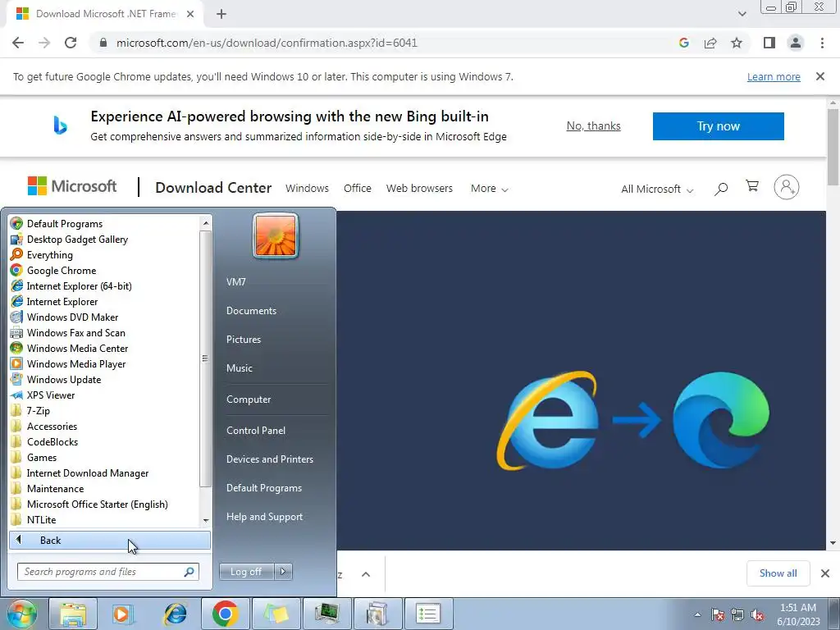Click the Start menu programs scrollbar thumb
840x630 pixels.
point(205,359)
